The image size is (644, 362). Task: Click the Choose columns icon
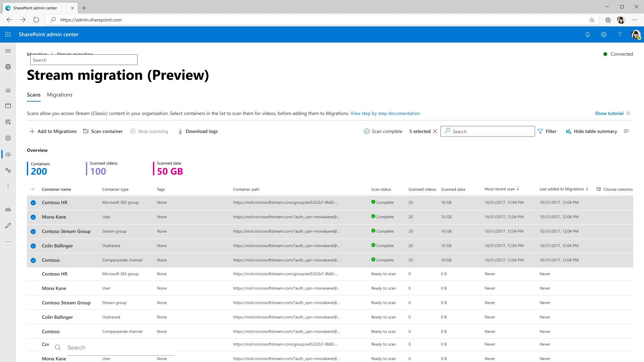[599, 189]
